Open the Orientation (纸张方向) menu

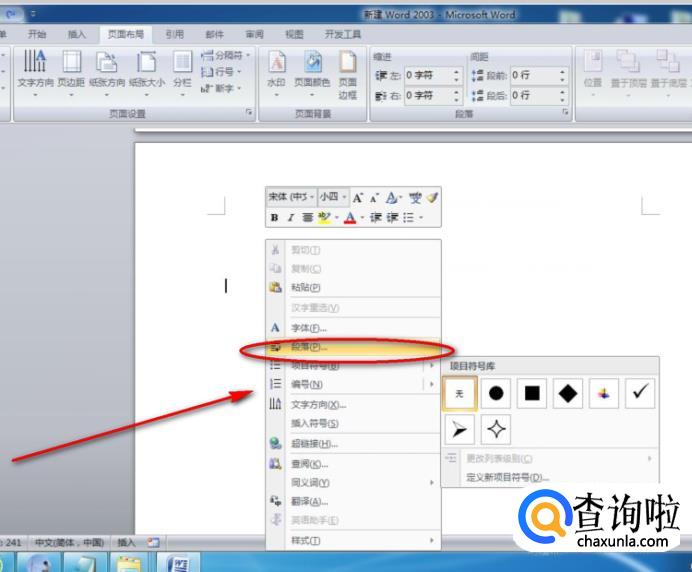pyautogui.click(x=107, y=74)
